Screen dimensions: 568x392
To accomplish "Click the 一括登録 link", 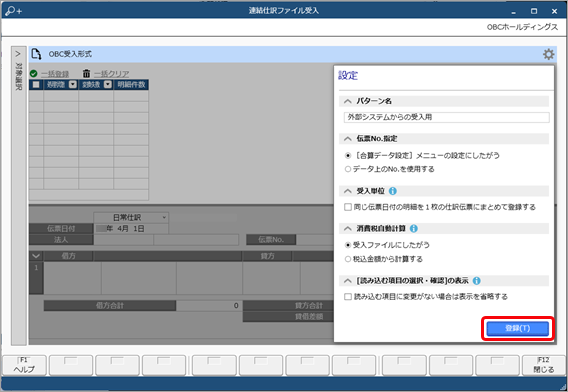I will [55, 74].
